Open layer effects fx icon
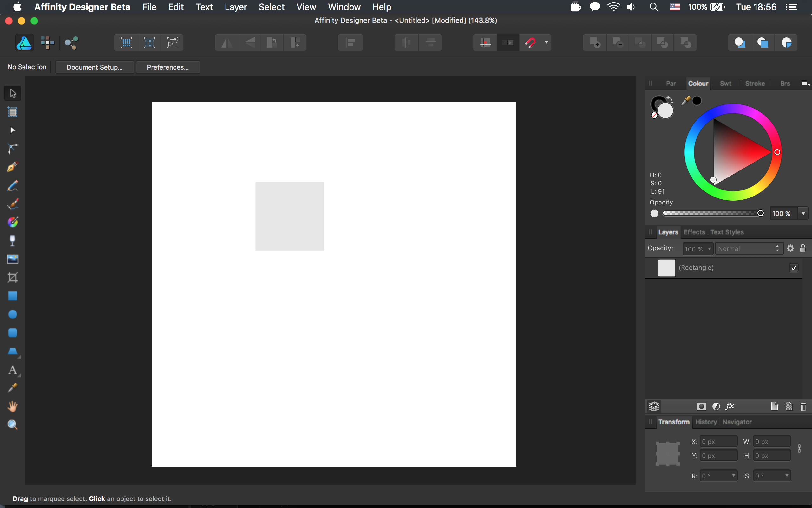The width and height of the screenshot is (812, 508). point(730,406)
